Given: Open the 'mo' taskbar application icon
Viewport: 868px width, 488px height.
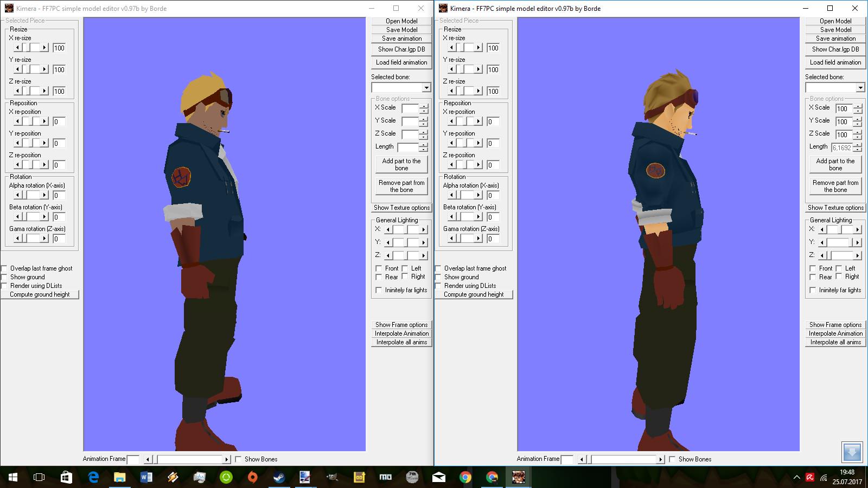Looking at the screenshot, I should click(x=386, y=477).
